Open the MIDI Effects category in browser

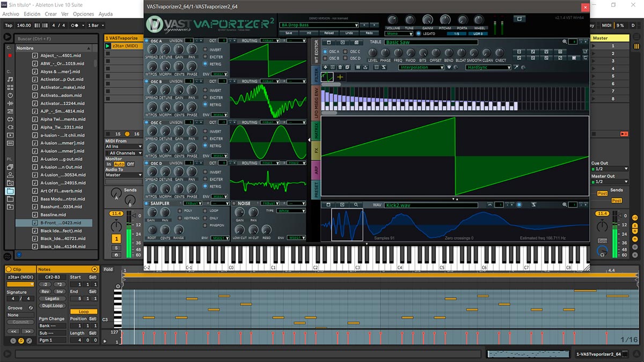(10, 111)
